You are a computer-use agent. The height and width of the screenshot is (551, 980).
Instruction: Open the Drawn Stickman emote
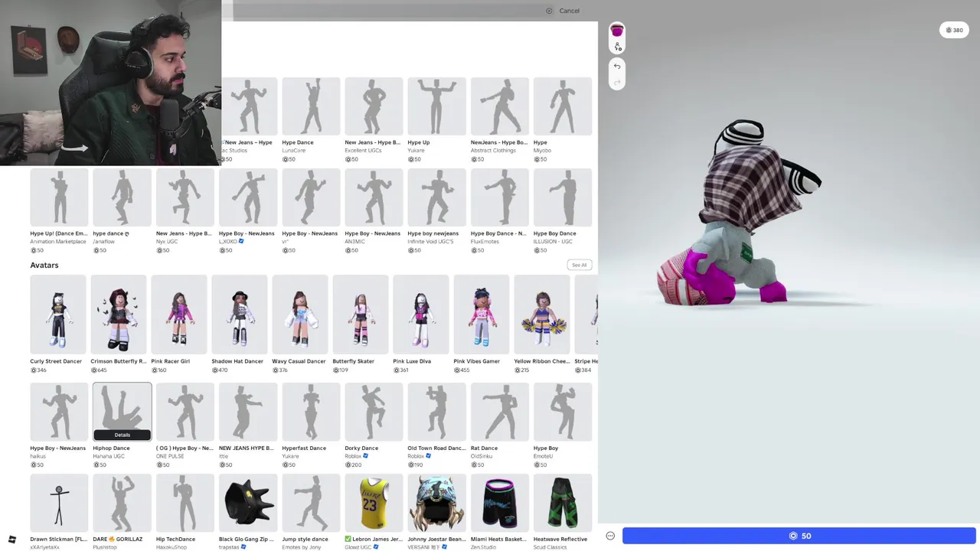pyautogui.click(x=59, y=512)
